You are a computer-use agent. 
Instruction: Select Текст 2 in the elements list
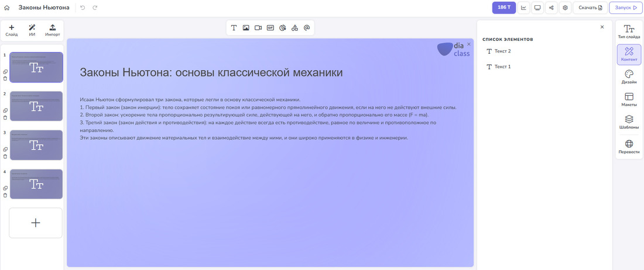point(502,51)
